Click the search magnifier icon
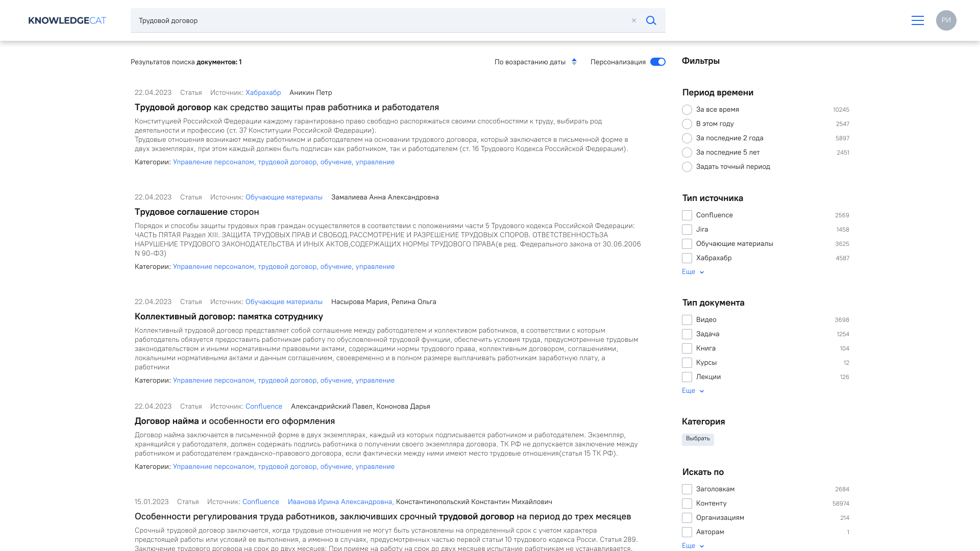980x551 pixels. (651, 20)
